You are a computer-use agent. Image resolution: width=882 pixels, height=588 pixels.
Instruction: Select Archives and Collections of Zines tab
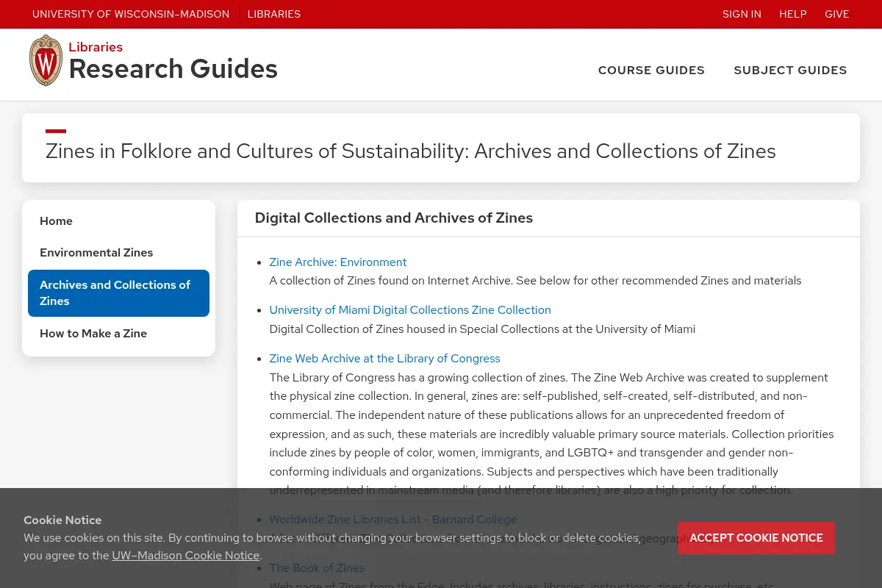click(x=118, y=293)
